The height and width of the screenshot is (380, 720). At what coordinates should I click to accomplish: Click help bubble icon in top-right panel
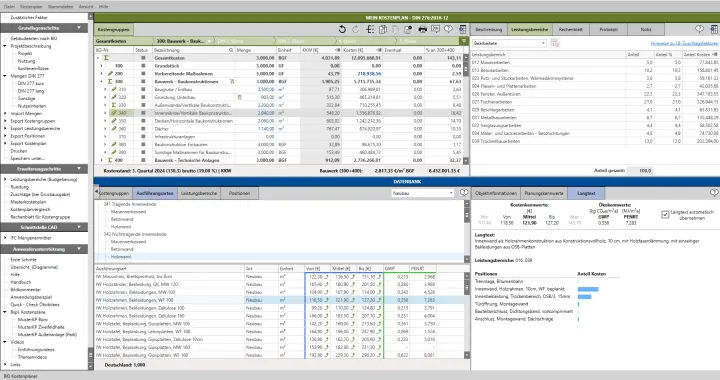pyautogui.click(x=699, y=29)
